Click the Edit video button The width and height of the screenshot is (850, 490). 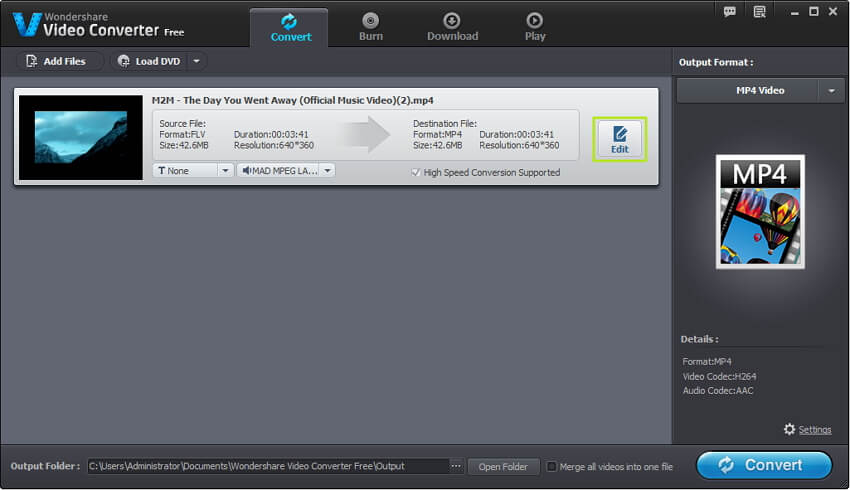(620, 139)
